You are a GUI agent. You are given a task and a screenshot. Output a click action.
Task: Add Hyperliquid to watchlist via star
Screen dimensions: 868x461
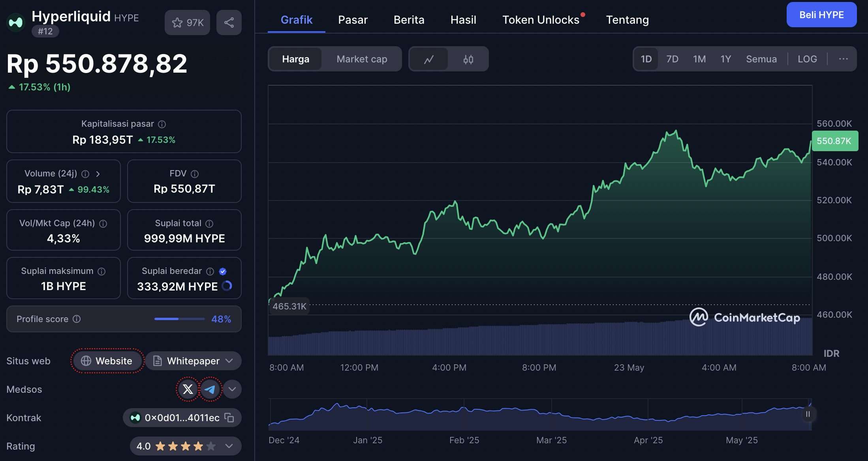pos(187,22)
